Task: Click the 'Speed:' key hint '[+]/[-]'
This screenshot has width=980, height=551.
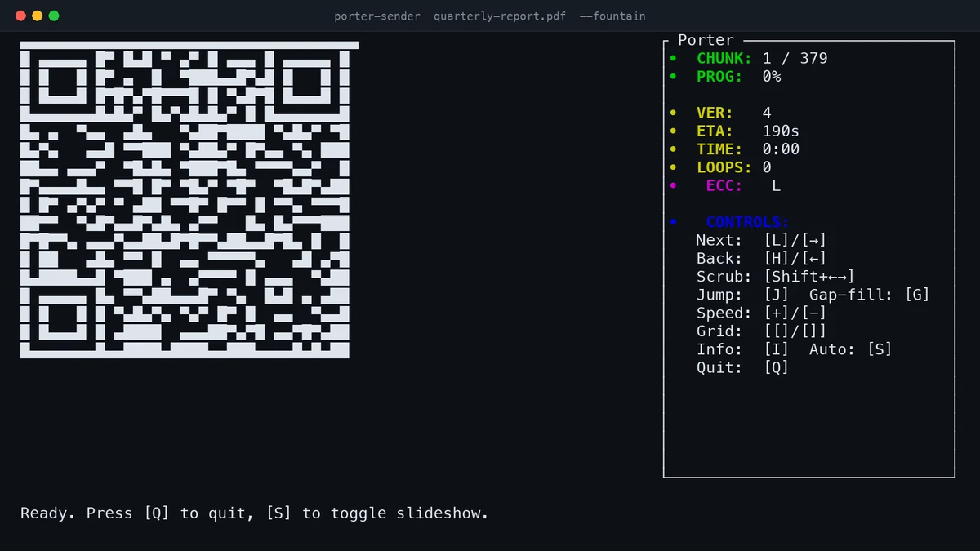Action: (x=795, y=313)
